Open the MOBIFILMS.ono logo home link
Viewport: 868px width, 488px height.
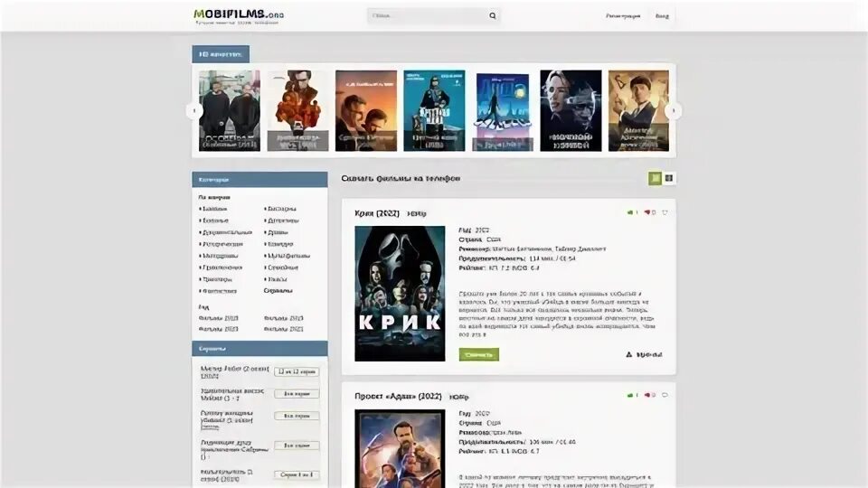[x=238, y=16]
